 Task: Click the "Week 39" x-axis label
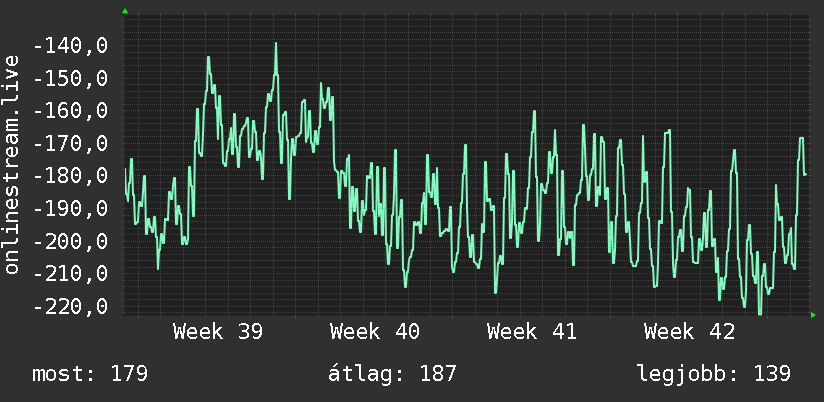click(x=218, y=332)
